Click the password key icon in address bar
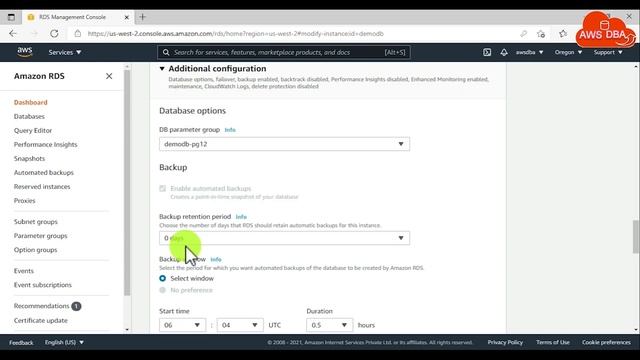The image size is (640, 360). (524, 34)
